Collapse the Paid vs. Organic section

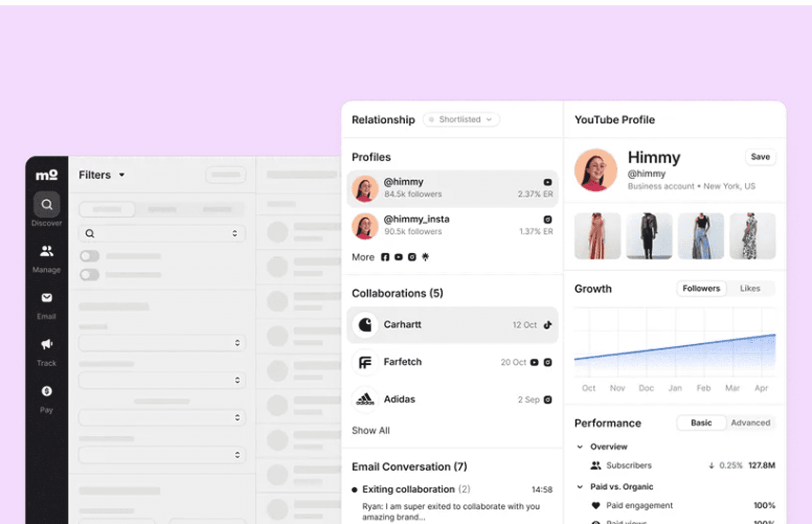(580, 487)
